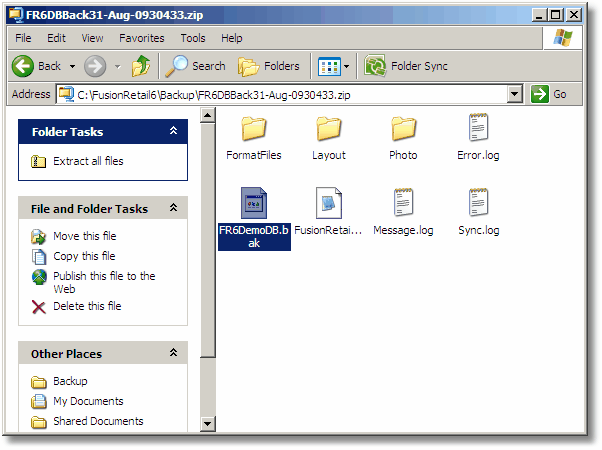The height and width of the screenshot is (450, 602).
Task: Click the My Documents icon
Action: coord(39,402)
